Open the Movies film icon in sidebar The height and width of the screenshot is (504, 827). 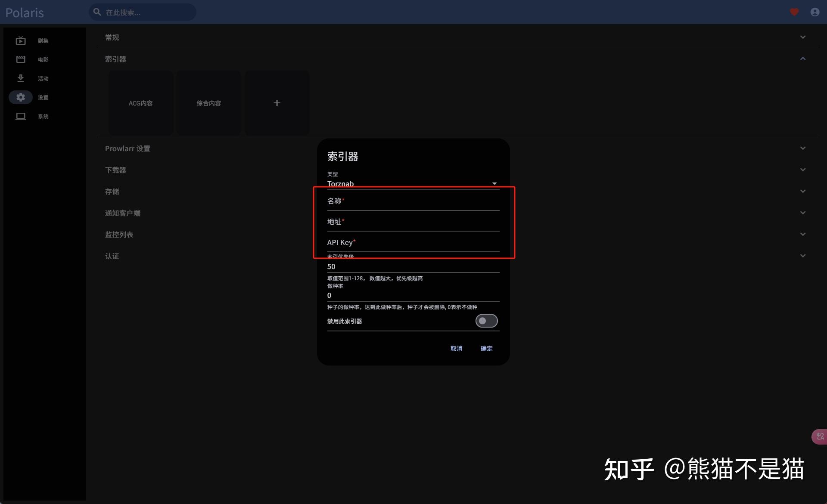click(x=21, y=59)
